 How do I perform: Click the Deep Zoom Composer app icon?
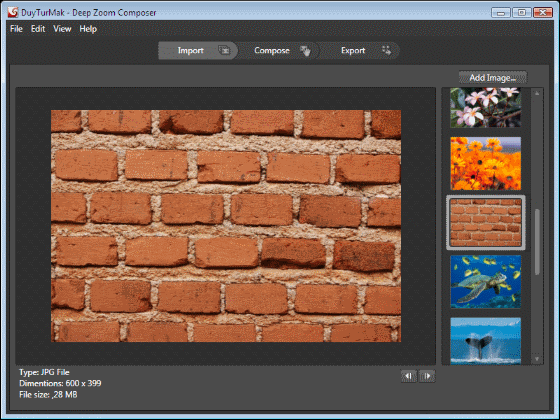coord(13,12)
